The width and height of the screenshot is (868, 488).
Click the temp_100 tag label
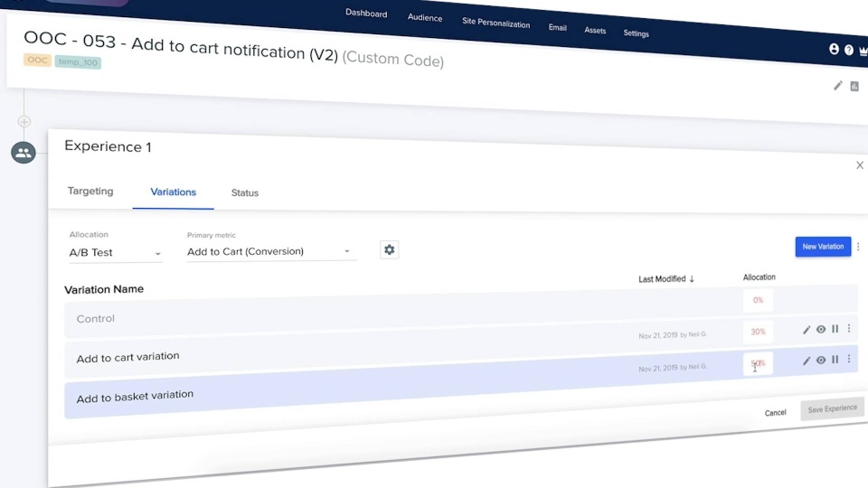[78, 62]
